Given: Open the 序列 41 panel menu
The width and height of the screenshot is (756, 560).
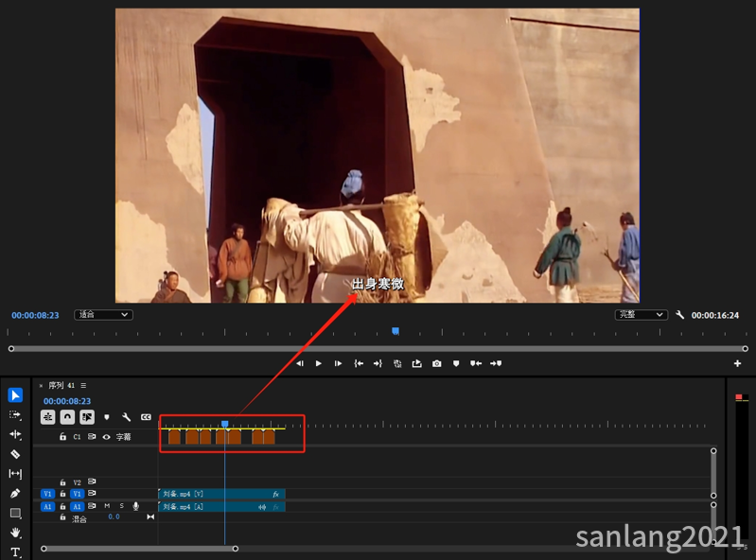Looking at the screenshot, I should click(83, 386).
